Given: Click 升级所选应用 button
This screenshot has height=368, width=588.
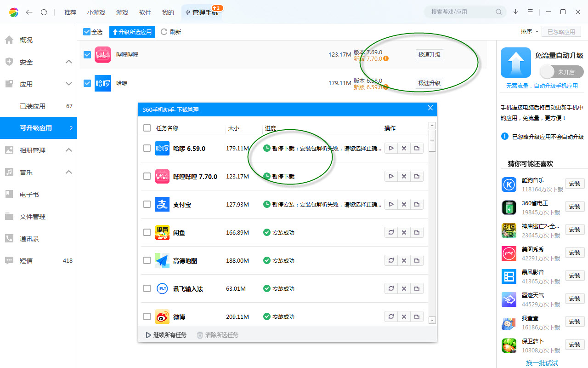Looking at the screenshot, I should point(132,32).
